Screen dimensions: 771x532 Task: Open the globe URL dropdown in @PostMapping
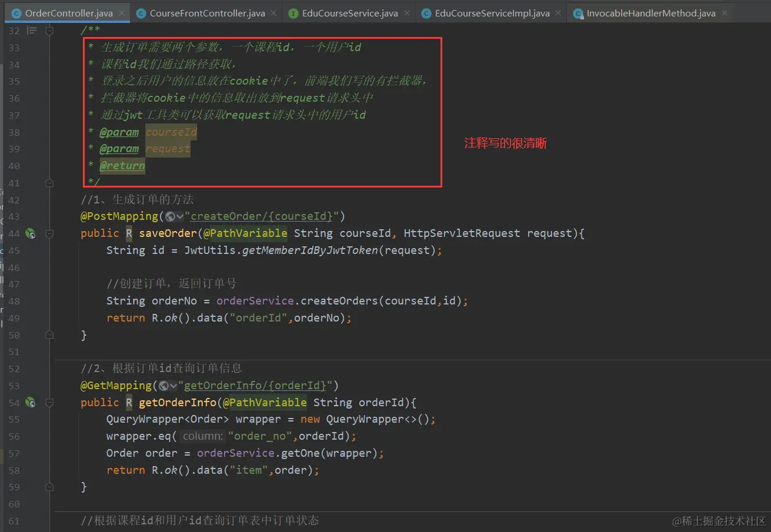(x=175, y=217)
